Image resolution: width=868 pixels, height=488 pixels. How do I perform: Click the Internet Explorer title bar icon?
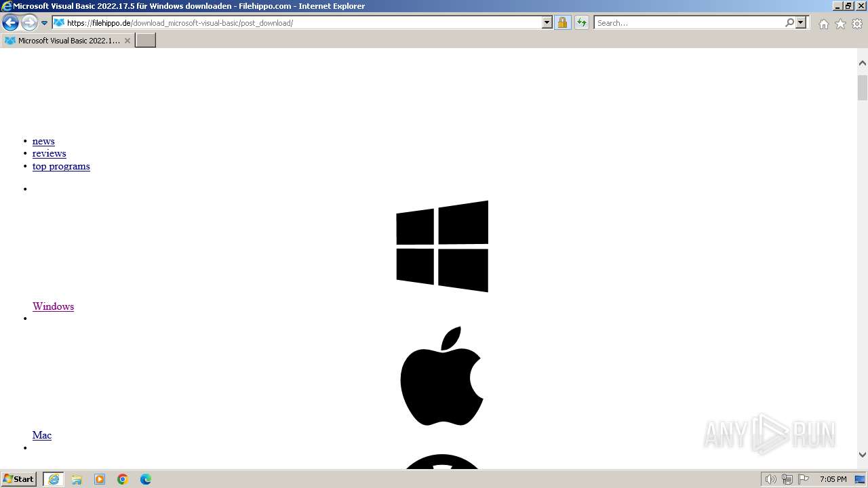point(7,6)
